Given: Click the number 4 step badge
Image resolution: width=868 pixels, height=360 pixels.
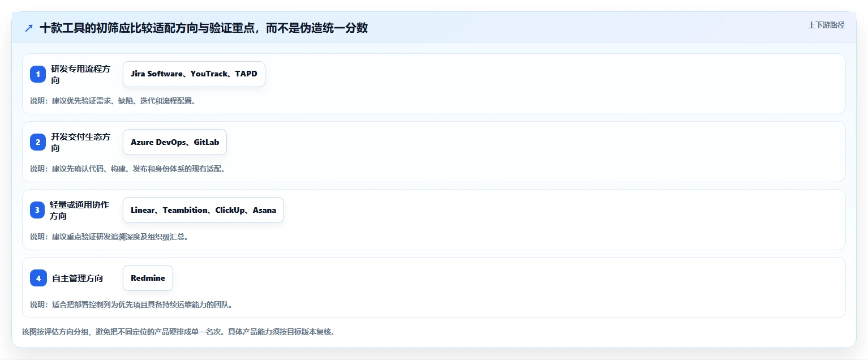Looking at the screenshot, I should click(38, 278).
